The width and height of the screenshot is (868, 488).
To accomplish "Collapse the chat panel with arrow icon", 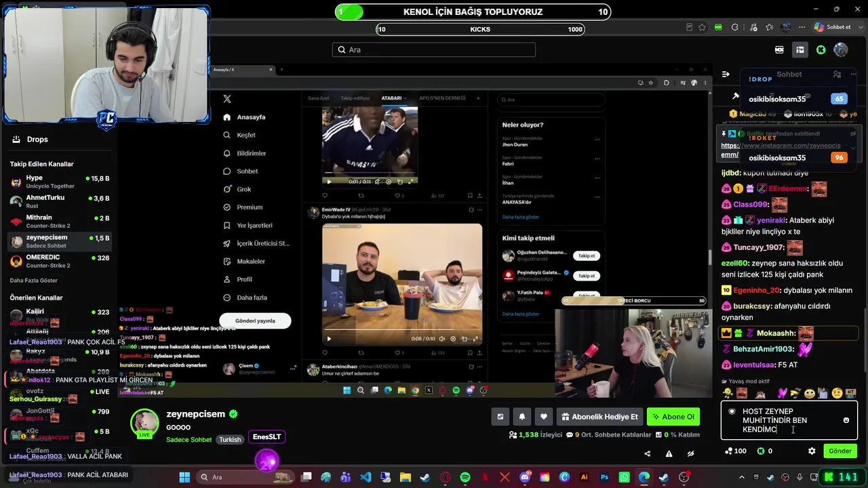I will pyautogui.click(x=726, y=75).
